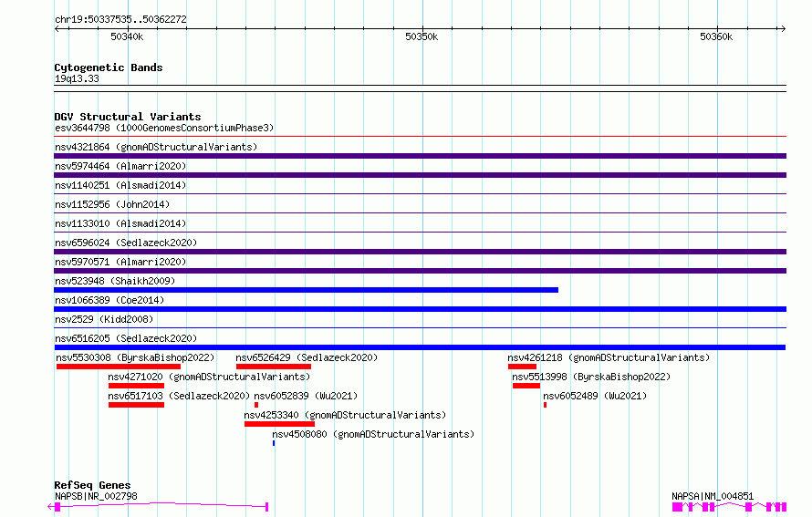This screenshot has width=812, height=517.
Task: Select nsv4261218 gnomADStructuralVariants label
Action: [x=609, y=357]
